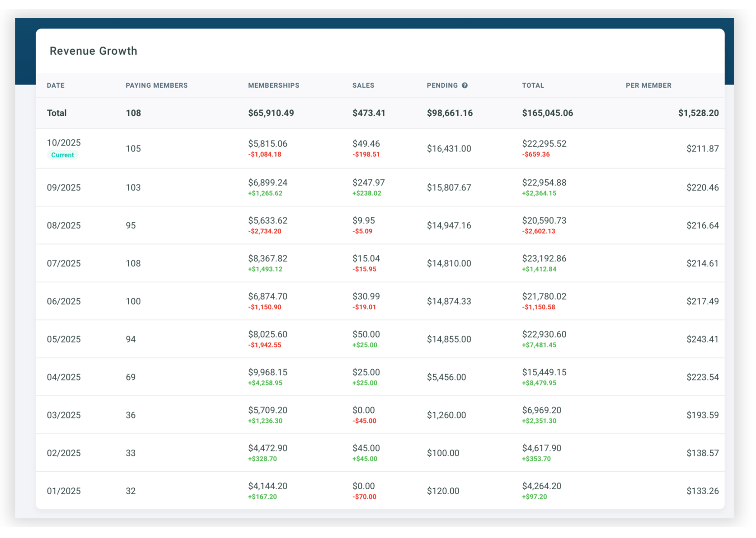Sort by the Per Member column header
This screenshot has height=538, width=756.
pos(648,85)
